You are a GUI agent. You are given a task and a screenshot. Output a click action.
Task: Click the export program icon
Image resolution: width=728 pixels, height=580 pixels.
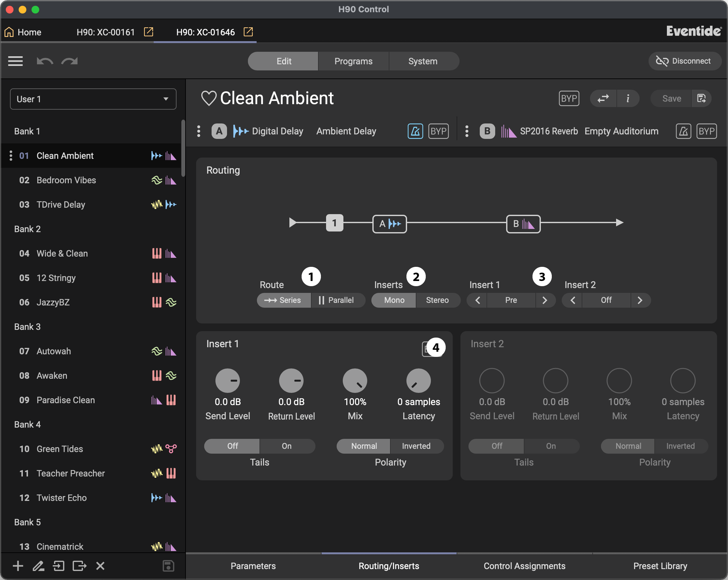(80, 566)
